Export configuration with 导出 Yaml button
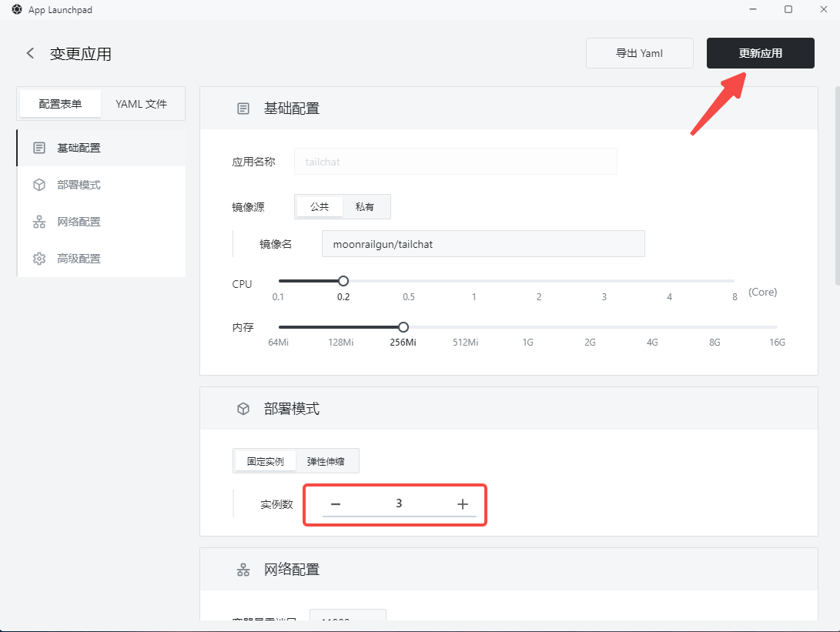 [639, 53]
